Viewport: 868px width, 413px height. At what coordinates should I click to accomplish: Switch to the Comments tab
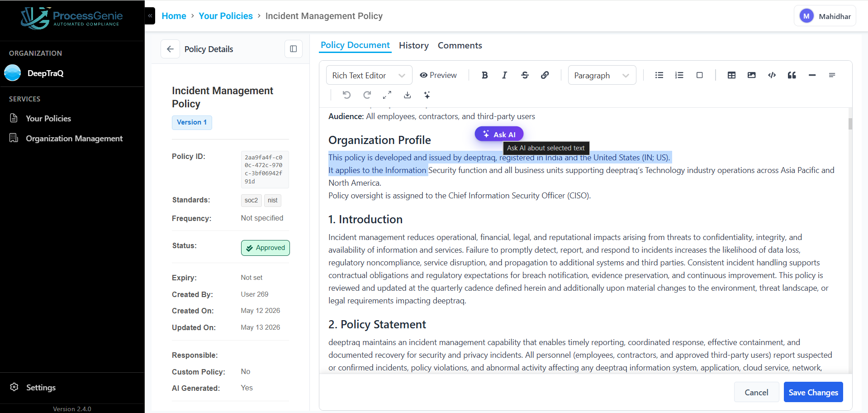[x=460, y=45]
